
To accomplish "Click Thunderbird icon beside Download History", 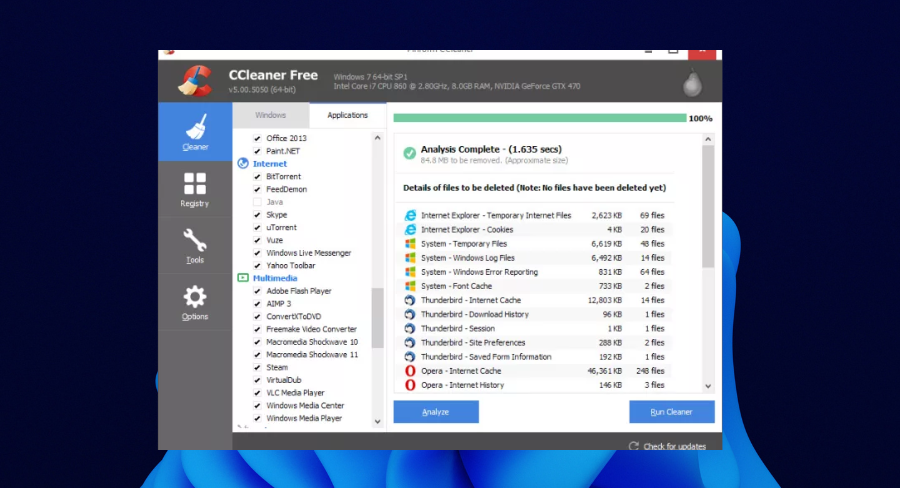I will point(410,314).
